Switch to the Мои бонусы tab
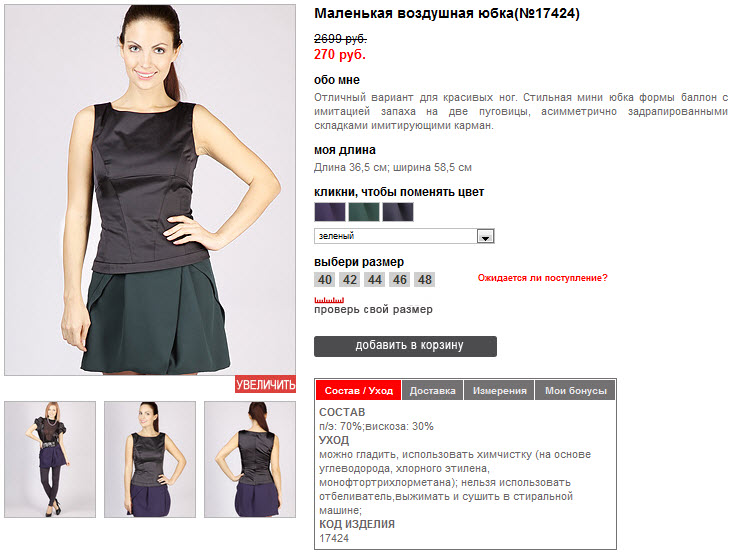This screenshot has width=738, height=554. point(576,391)
